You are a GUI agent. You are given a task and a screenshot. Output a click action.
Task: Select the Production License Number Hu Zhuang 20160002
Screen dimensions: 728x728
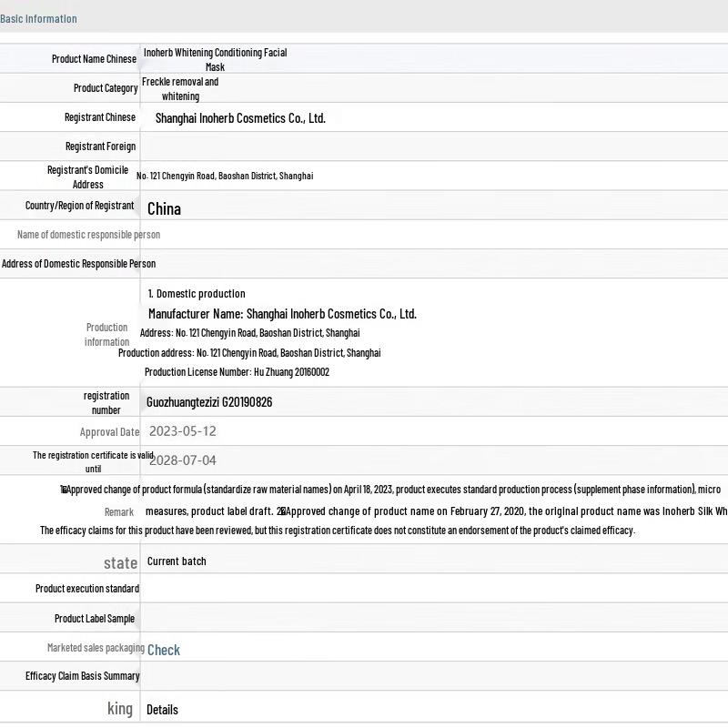pos(237,372)
